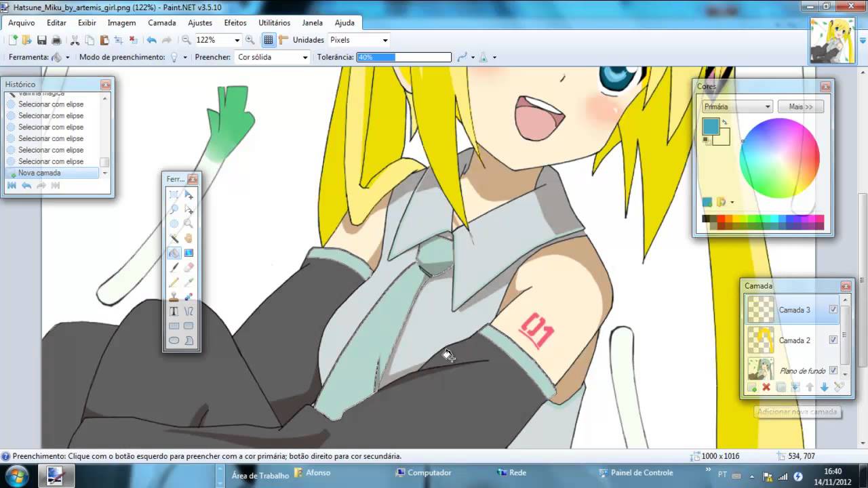Select the Magic Wand tool
Screen dimensions: 868x488
[174, 239]
